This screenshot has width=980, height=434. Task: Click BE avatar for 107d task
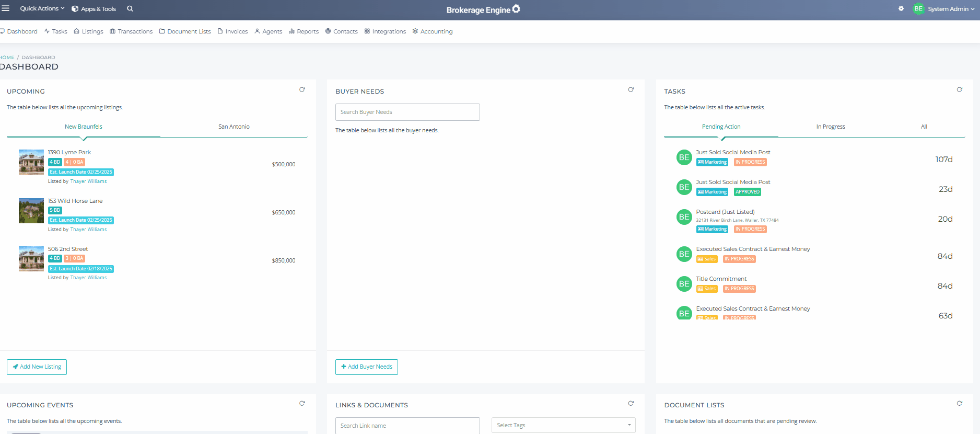tap(684, 157)
